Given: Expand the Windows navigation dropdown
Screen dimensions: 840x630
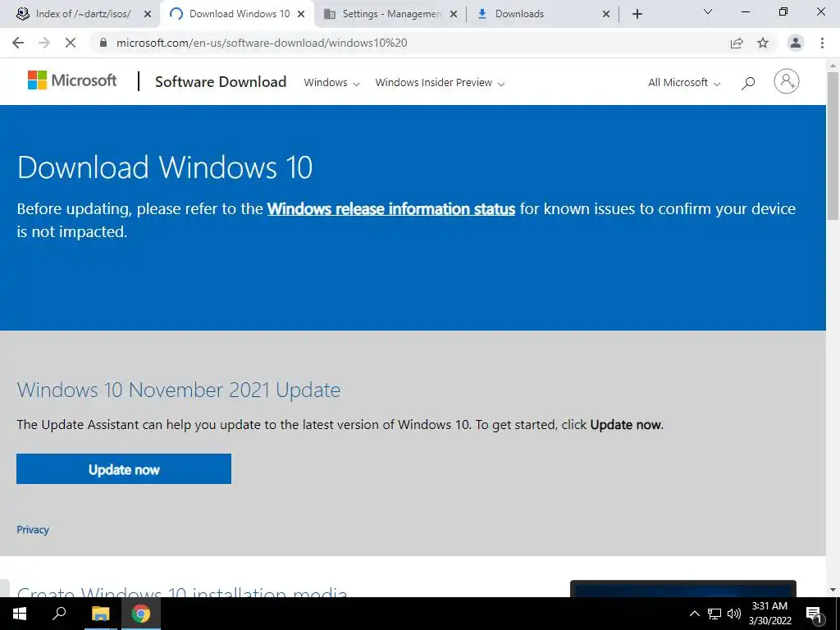Looking at the screenshot, I should [x=331, y=83].
